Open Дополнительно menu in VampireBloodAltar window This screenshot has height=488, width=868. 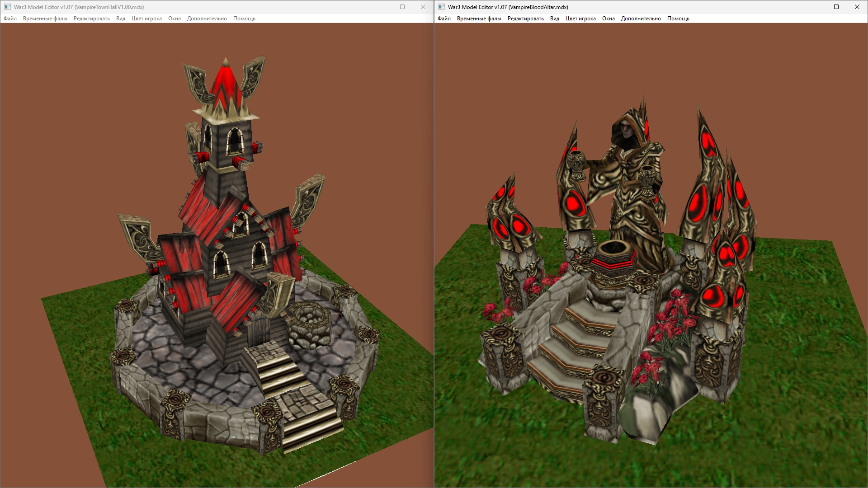[641, 19]
